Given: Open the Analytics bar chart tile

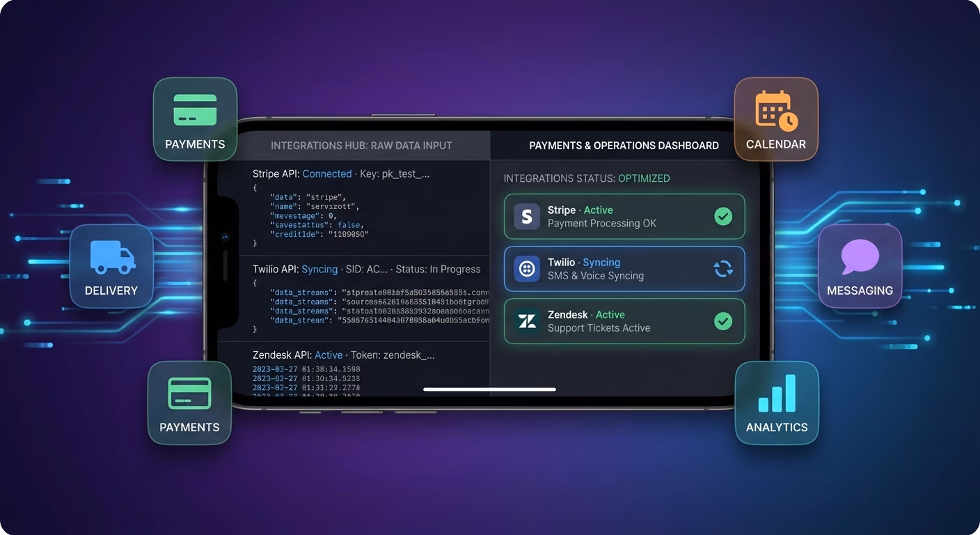Looking at the screenshot, I should click(777, 403).
